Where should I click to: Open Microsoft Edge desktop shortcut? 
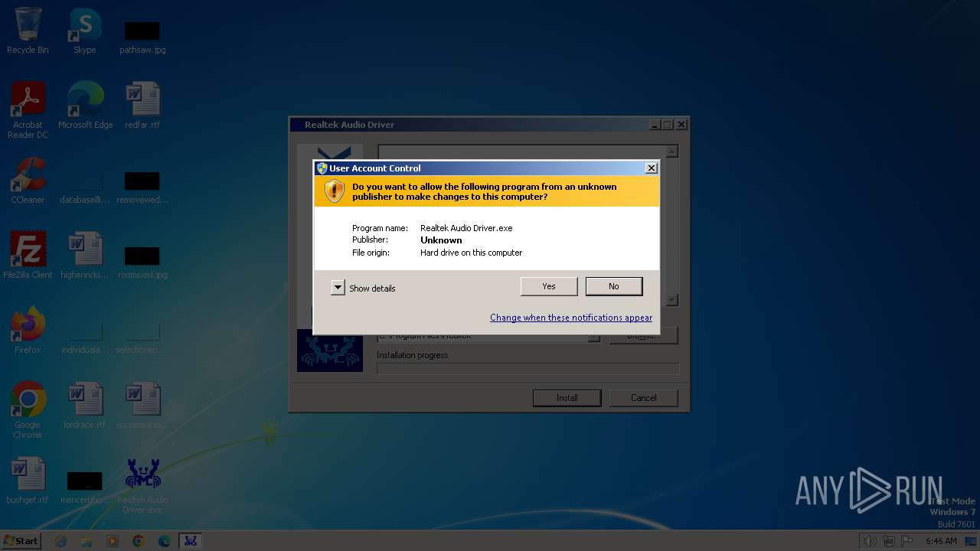[85, 106]
